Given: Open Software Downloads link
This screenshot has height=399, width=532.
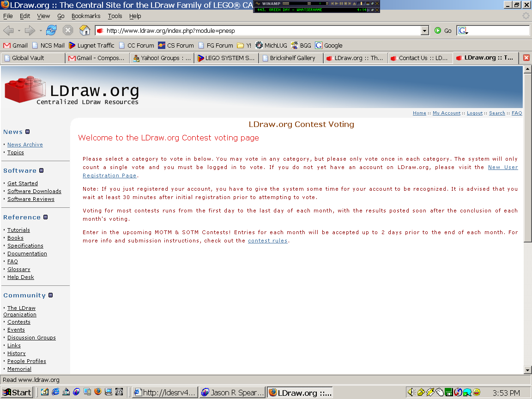Looking at the screenshot, I should (x=34, y=191).
